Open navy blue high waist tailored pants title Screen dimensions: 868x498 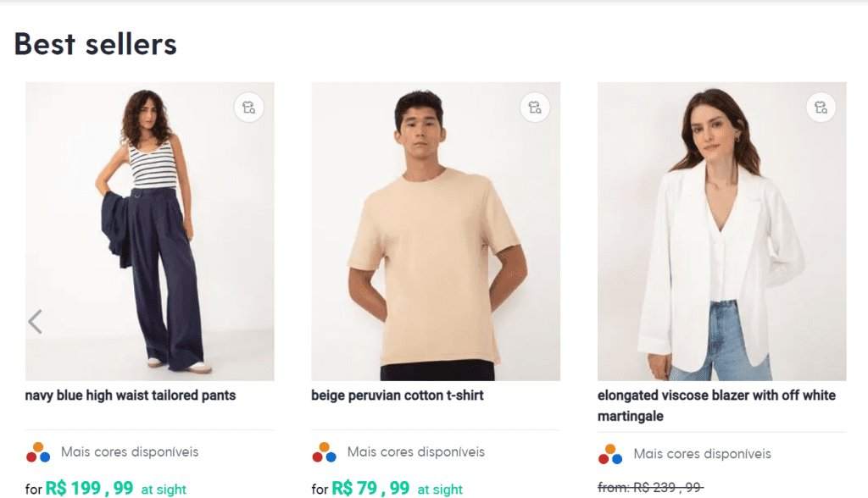[131, 396]
